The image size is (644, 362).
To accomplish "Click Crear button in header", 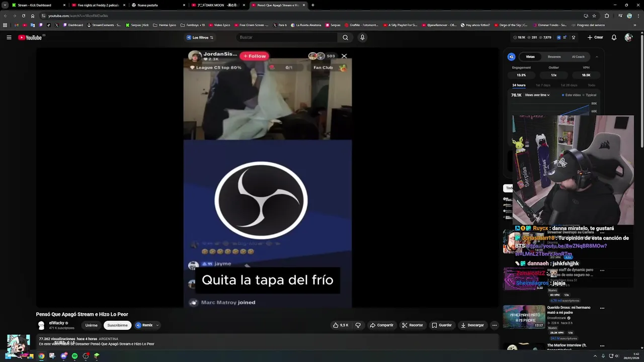I will (595, 37).
